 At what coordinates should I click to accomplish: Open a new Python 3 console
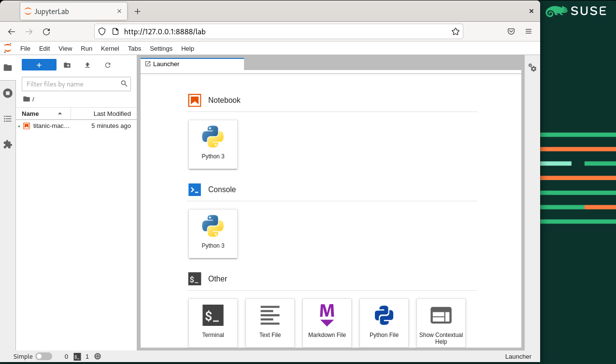(213, 234)
